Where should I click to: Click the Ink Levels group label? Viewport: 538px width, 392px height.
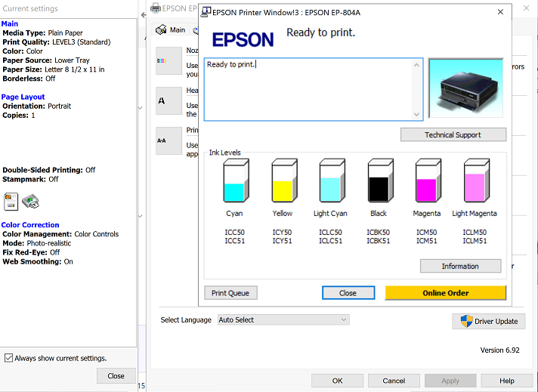(225, 153)
